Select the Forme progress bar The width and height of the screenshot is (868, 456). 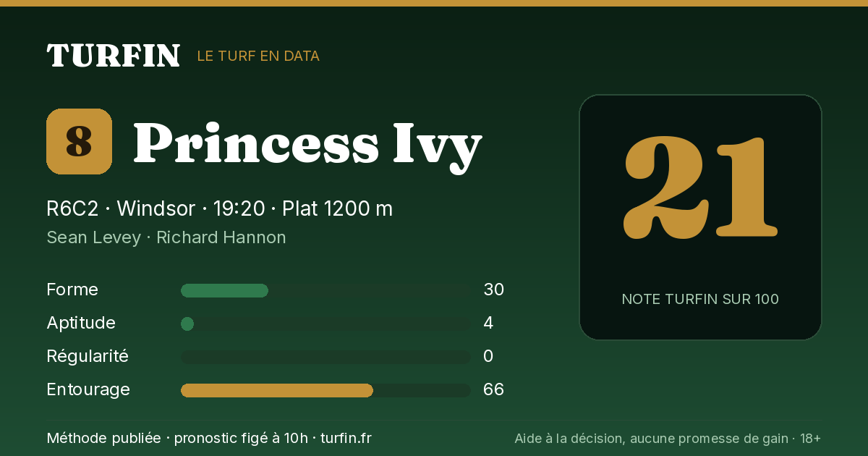pos(325,290)
